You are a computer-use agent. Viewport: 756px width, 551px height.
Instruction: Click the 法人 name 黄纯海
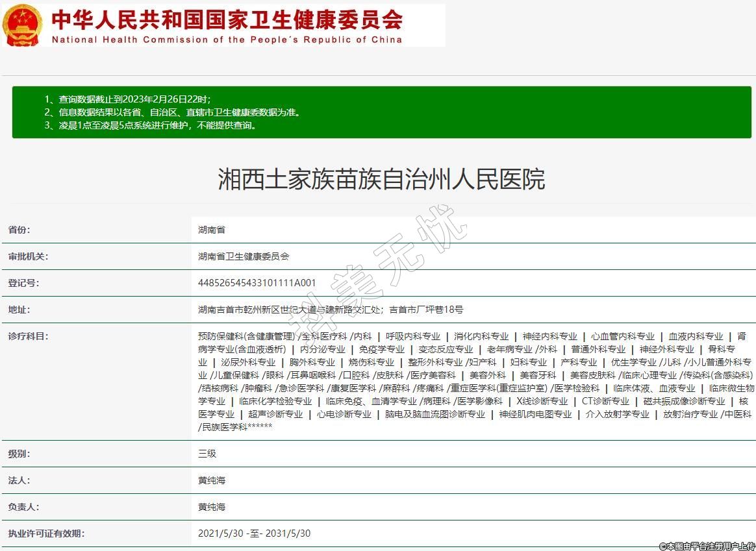[212, 480]
